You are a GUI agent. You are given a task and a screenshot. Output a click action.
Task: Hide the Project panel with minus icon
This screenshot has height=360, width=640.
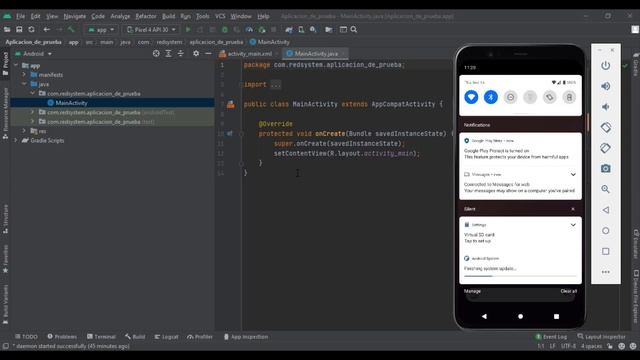(208, 53)
